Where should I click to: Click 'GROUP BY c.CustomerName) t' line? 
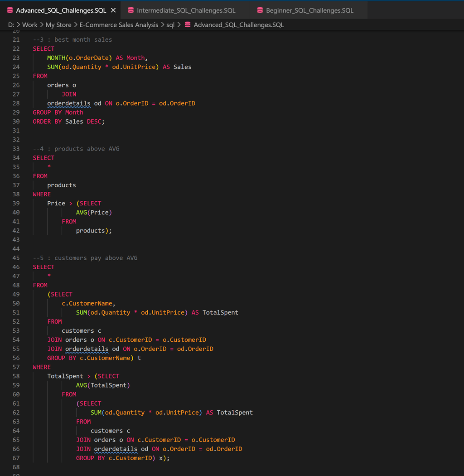click(x=94, y=358)
